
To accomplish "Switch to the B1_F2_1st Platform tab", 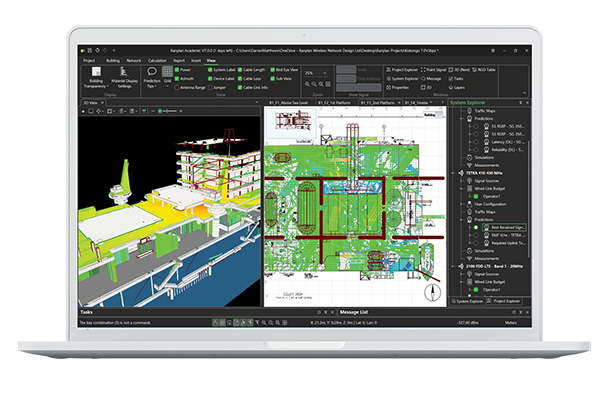I will point(334,103).
